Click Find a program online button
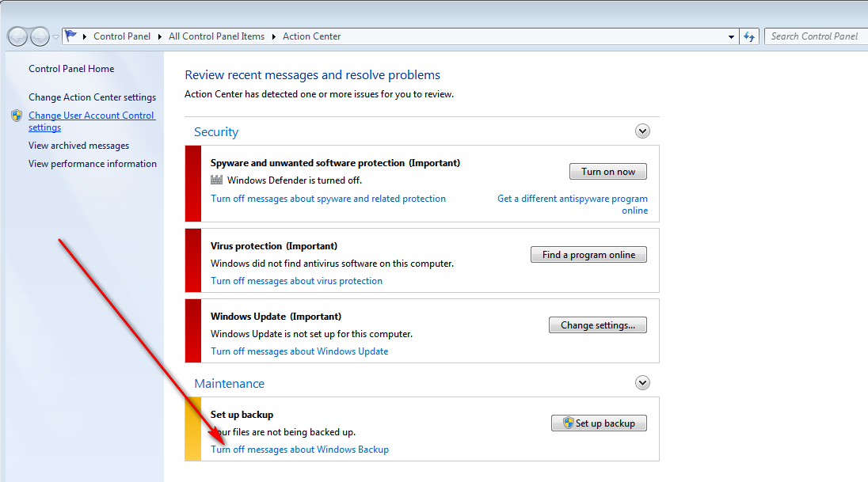Viewport: 868px width, 482px height. coord(588,255)
